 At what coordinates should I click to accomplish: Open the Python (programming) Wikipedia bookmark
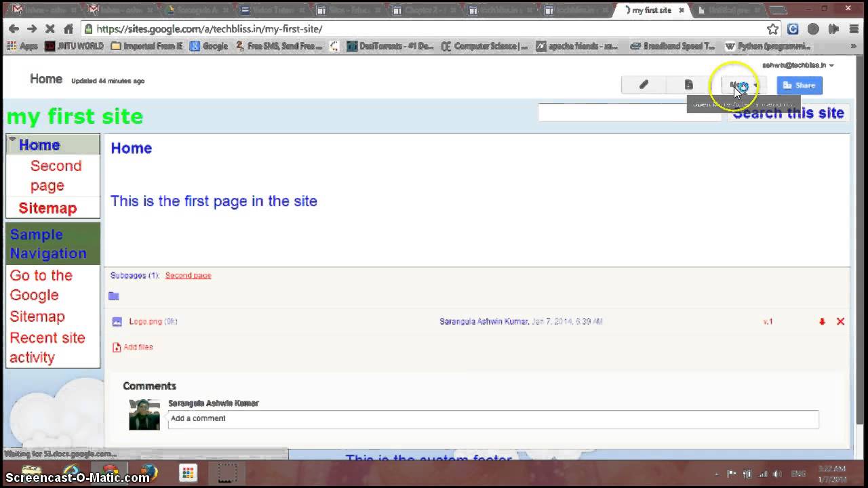pyautogui.click(x=768, y=46)
